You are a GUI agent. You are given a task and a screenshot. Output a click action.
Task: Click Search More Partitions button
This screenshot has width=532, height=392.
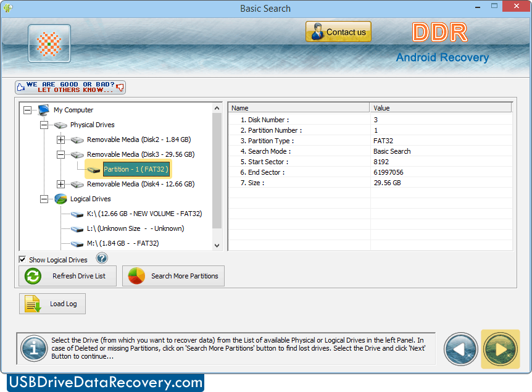point(173,276)
